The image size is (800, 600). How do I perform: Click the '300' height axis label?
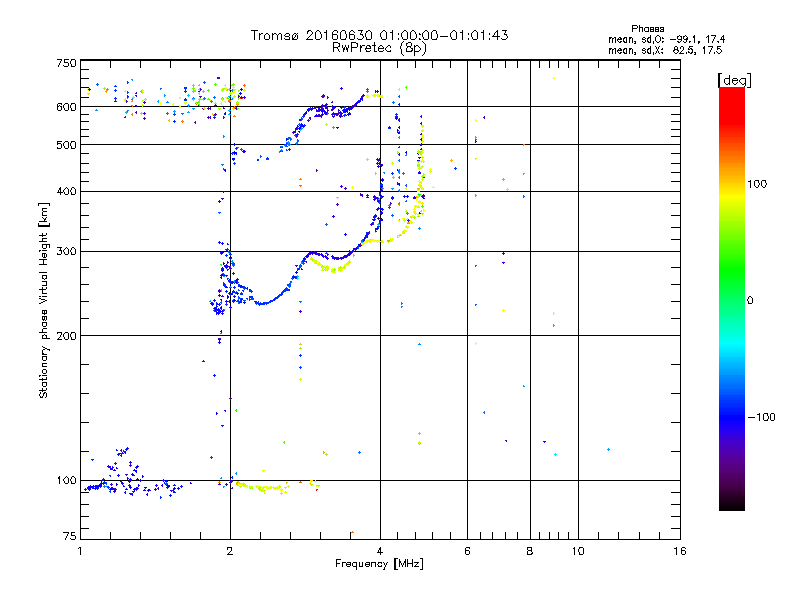coord(66,251)
